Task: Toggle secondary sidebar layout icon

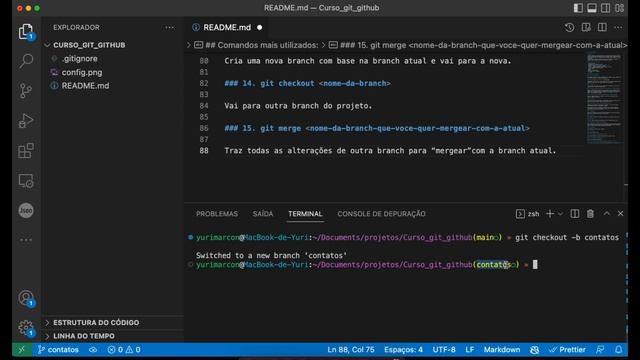Action: click(x=606, y=8)
